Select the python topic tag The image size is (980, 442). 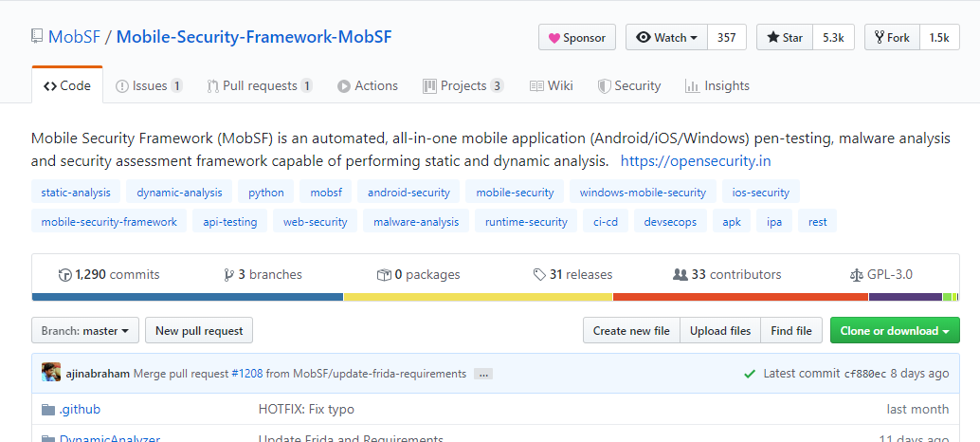pyautogui.click(x=266, y=192)
